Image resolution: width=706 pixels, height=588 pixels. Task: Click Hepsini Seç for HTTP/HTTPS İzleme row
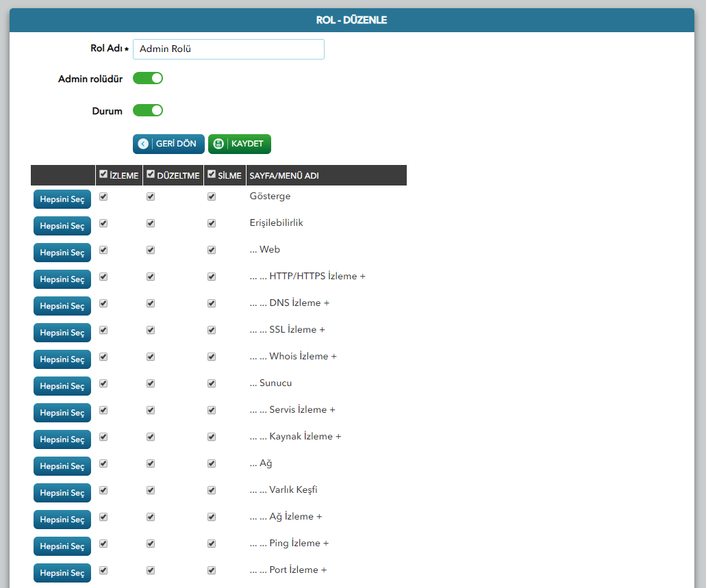[x=62, y=279]
